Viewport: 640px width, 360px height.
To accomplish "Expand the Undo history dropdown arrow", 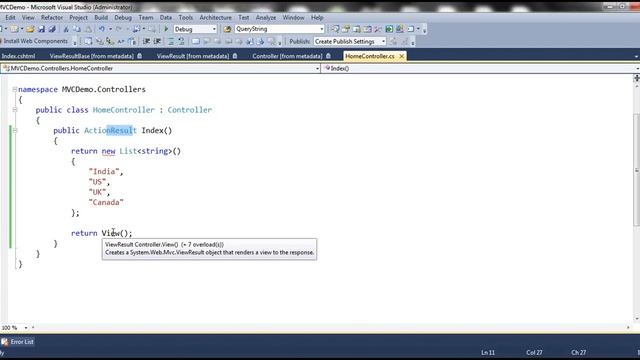I will pyautogui.click(x=110, y=29).
